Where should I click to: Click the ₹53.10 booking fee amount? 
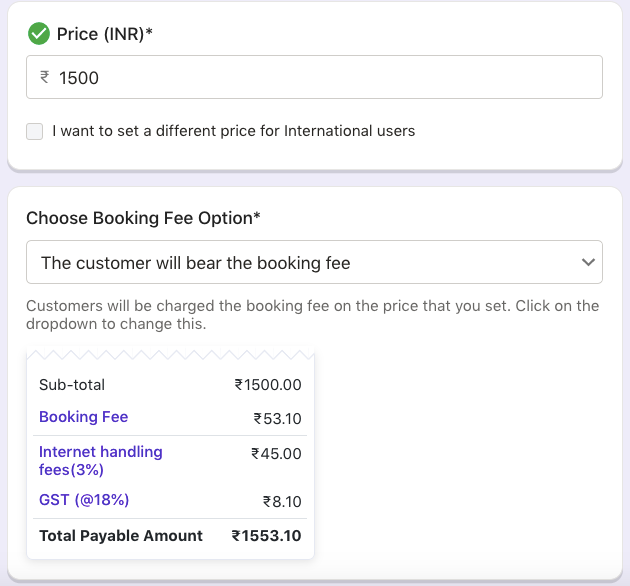tap(277, 419)
